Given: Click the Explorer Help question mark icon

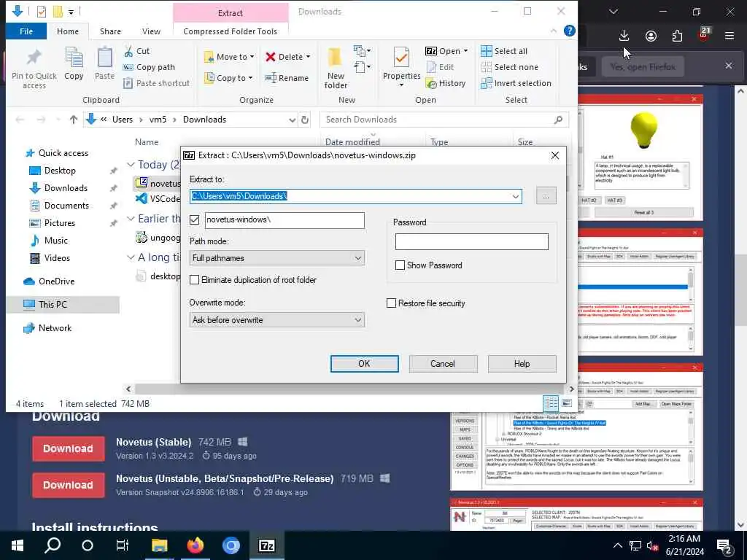Looking at the screenshot, I should click(x=569, y=31).
